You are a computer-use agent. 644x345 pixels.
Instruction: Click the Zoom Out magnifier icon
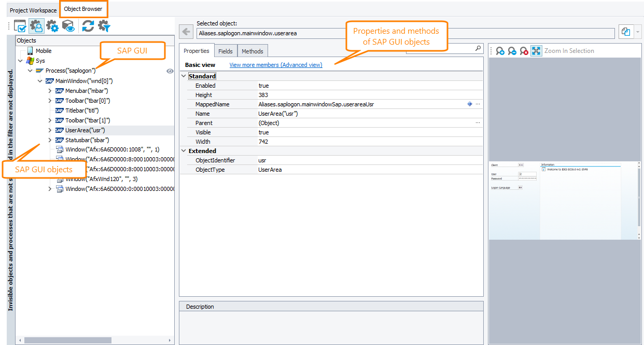point(511,50)
